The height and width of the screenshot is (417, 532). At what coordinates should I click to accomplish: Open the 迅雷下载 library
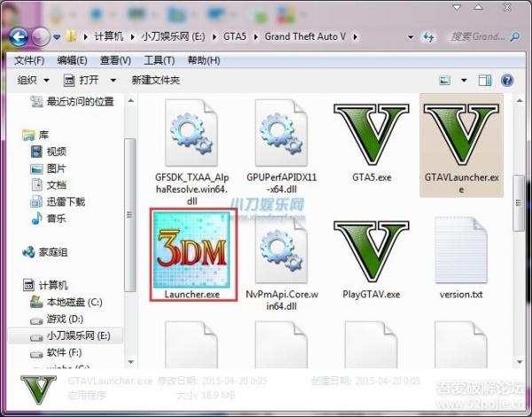click(x=58, y=201)
